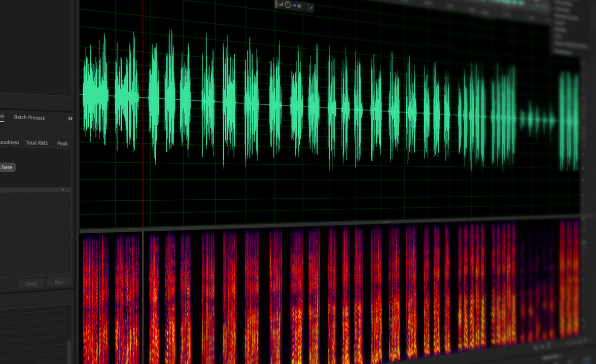
Task: Click the volume ramp icon in the HUD
Action: [281, 5]
